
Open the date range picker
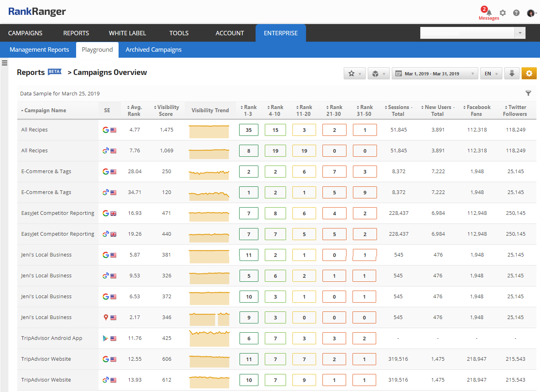point(435,73)
